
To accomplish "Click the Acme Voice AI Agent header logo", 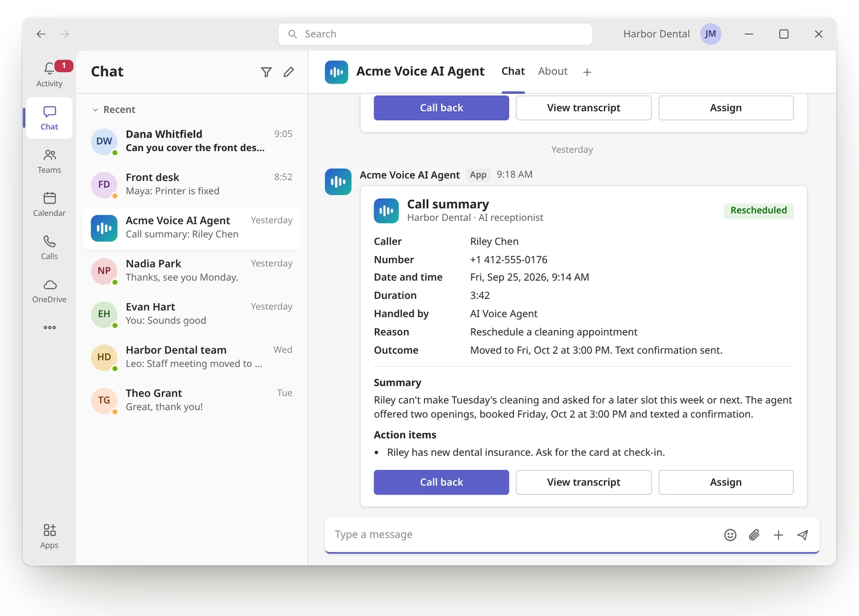I will [x=336, y=72].
